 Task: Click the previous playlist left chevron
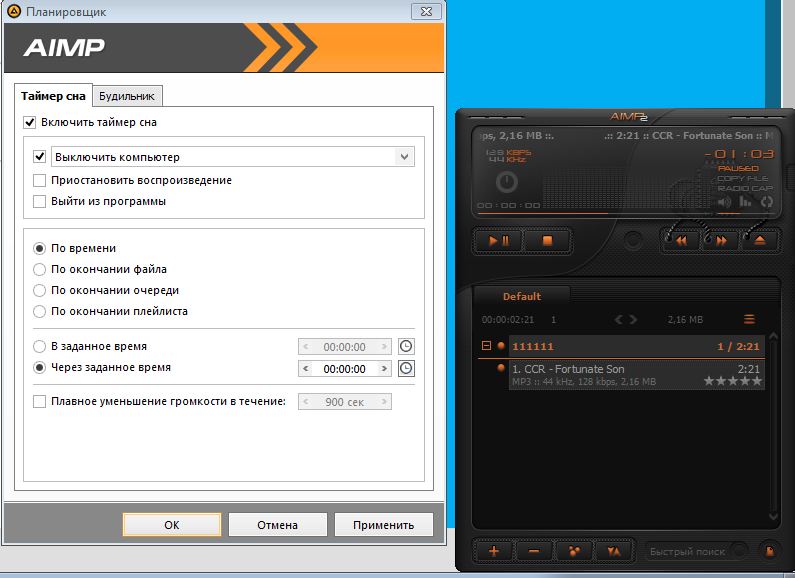click(618, 319)
